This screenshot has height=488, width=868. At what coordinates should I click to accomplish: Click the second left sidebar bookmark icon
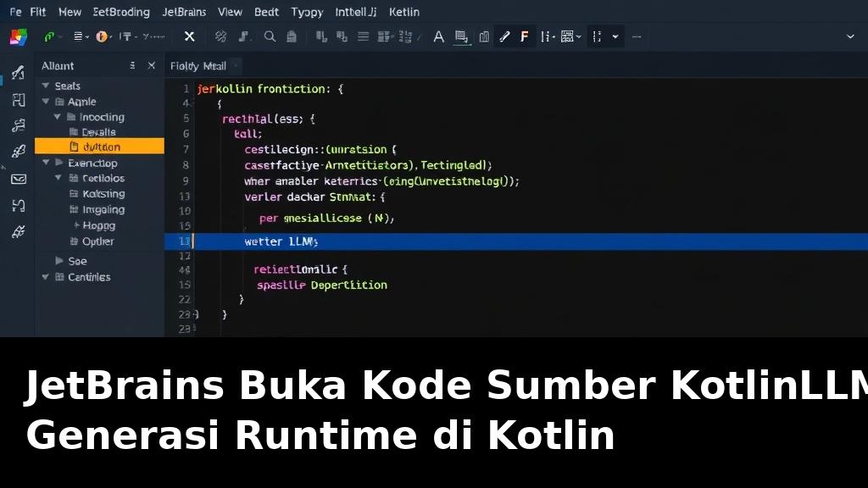coord(19,100)
